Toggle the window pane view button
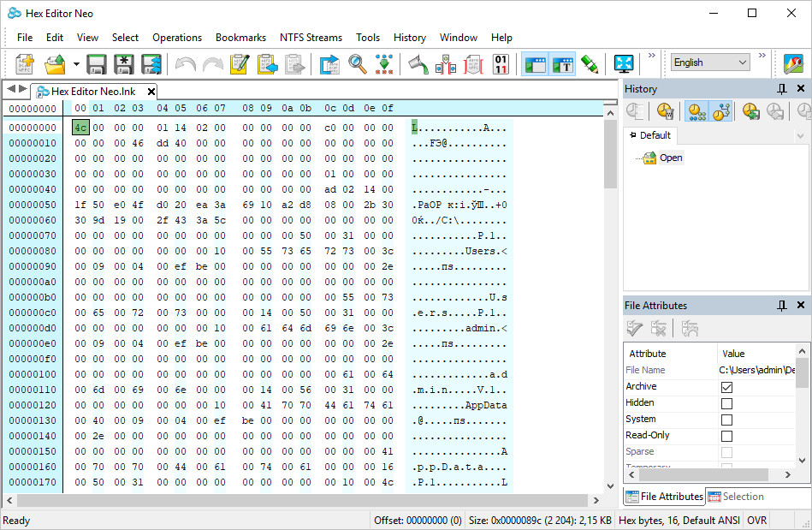The height and width of the screenshot is (530, 812). click(535, 64)
